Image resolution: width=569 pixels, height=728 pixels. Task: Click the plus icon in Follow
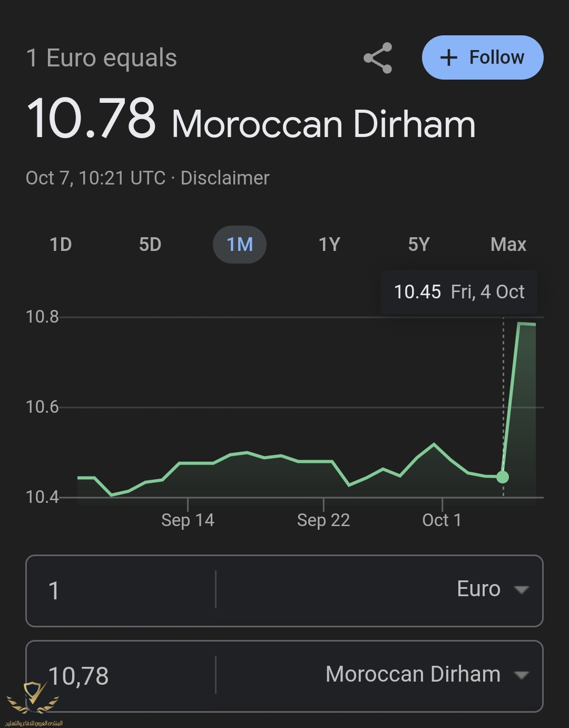(x=448, y=57)
